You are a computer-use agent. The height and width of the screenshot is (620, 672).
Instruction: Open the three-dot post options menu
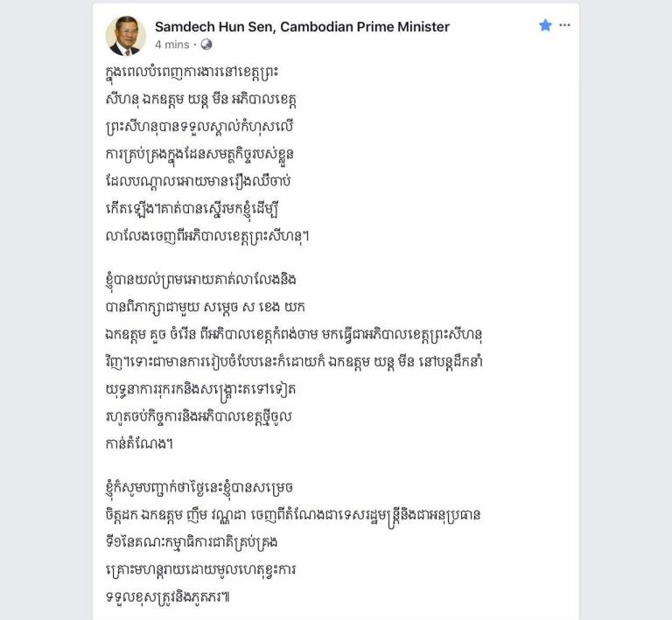coord(565,25)
